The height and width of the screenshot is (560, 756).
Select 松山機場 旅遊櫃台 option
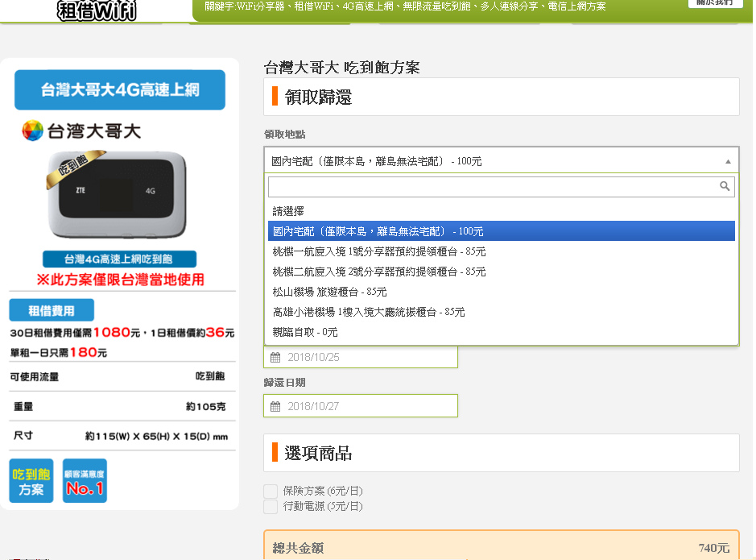[502, 292]
